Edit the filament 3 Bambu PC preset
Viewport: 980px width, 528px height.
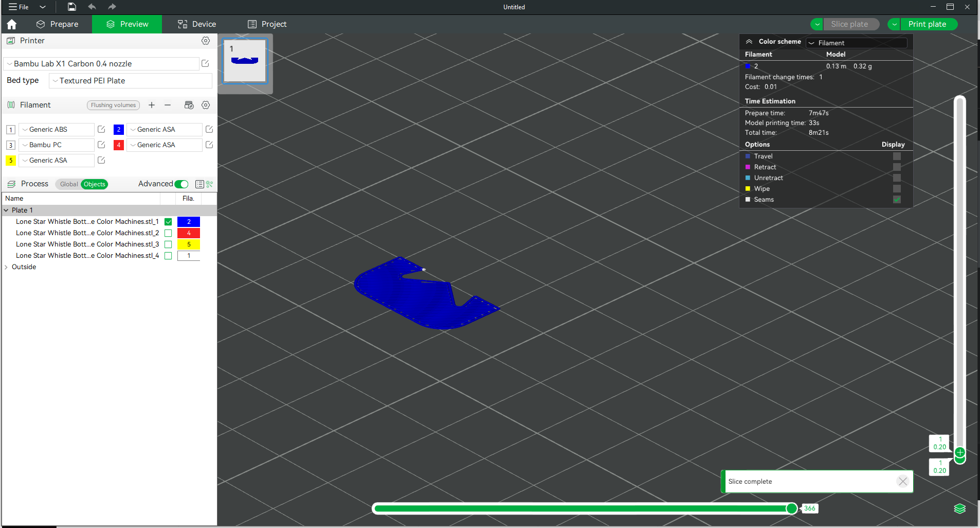point(101,145)
